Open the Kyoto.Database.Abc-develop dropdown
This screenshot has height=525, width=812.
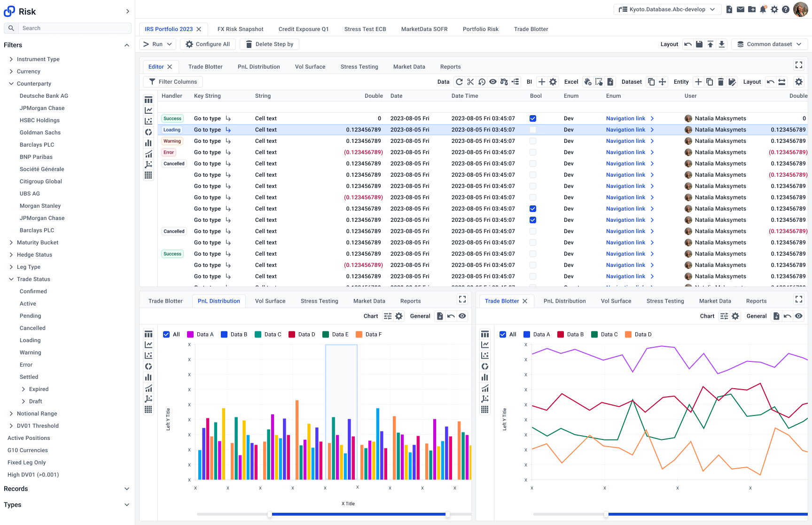pos(667,9)
